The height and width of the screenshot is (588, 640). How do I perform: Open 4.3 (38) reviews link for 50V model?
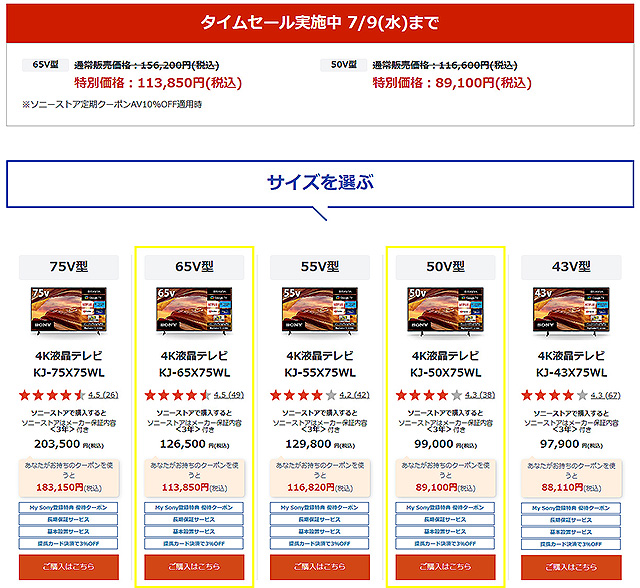pos(480,395)
